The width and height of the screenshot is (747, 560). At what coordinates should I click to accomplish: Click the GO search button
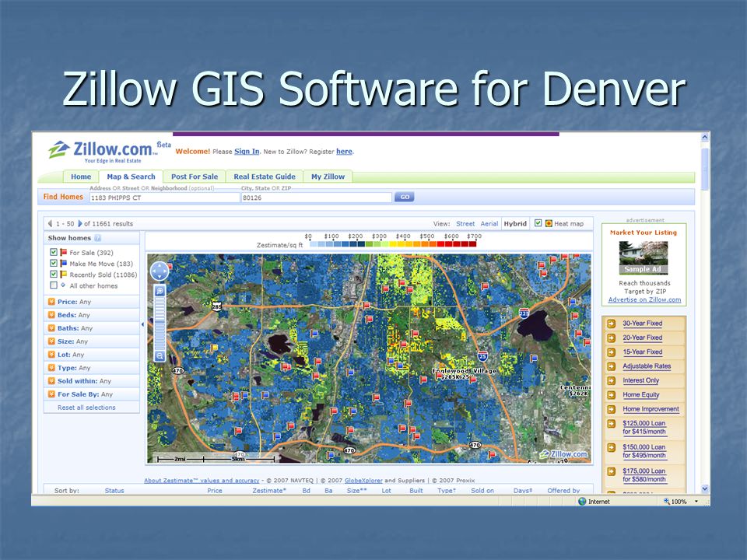404,197
